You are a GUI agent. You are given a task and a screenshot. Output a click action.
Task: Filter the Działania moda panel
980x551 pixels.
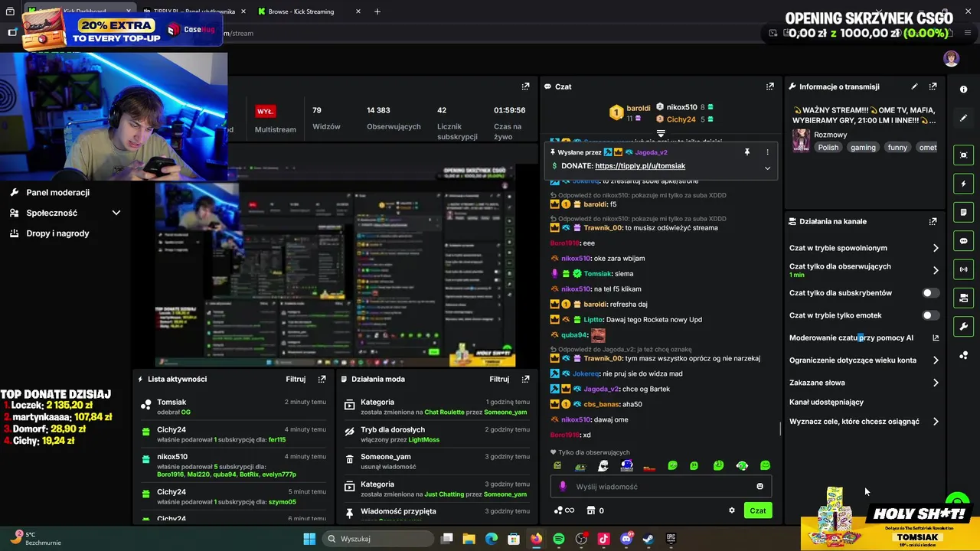point(499,379)
